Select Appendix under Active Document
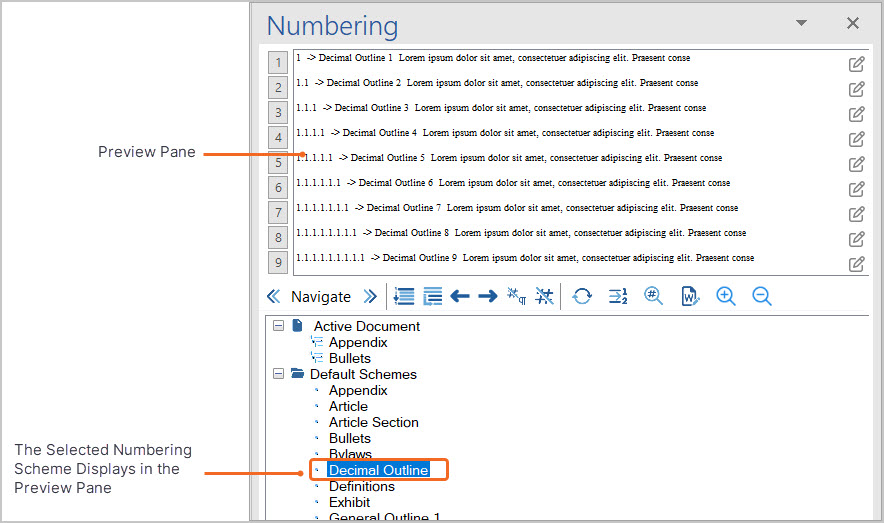 point(358,342)
